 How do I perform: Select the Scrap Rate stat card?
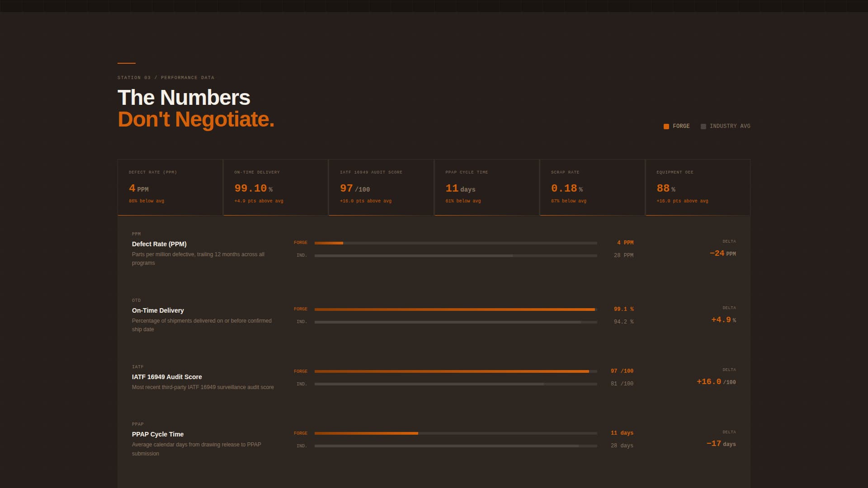tap(592, 187)
